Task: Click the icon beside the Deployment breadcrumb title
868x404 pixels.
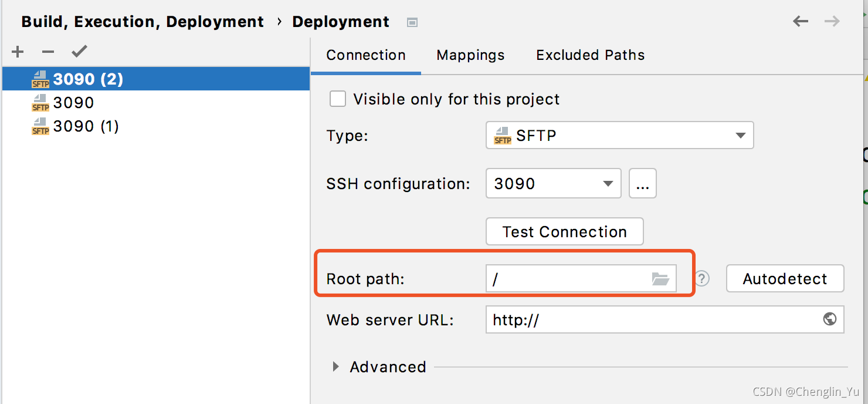Action: pos(412,23)
